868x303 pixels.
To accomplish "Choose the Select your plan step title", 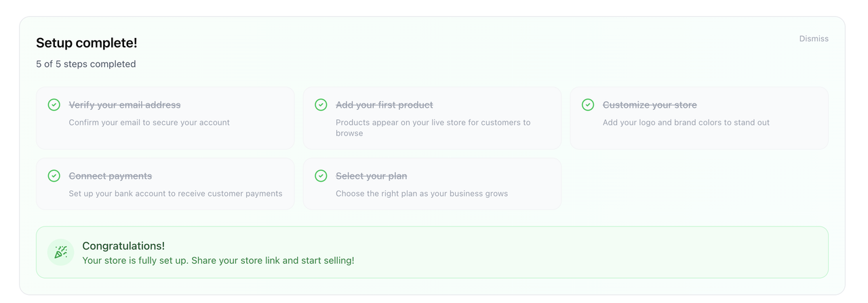I will click(x=371, y=176).
